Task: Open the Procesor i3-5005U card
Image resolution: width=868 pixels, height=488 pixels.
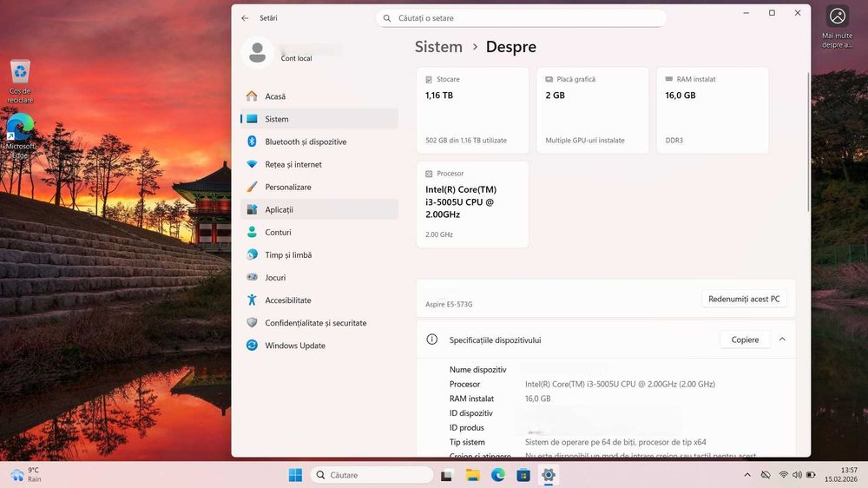Action: (x=472, y=204)
